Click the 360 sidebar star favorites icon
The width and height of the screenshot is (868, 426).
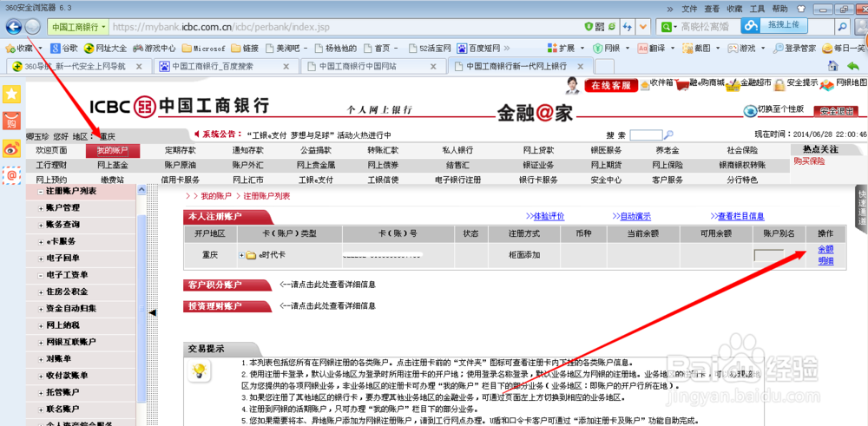pos(11,94)
